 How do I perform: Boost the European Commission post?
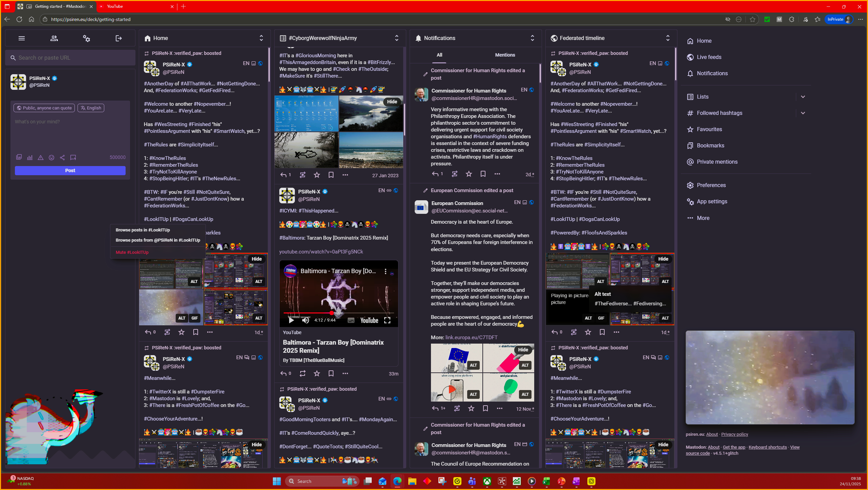(457, 408)
